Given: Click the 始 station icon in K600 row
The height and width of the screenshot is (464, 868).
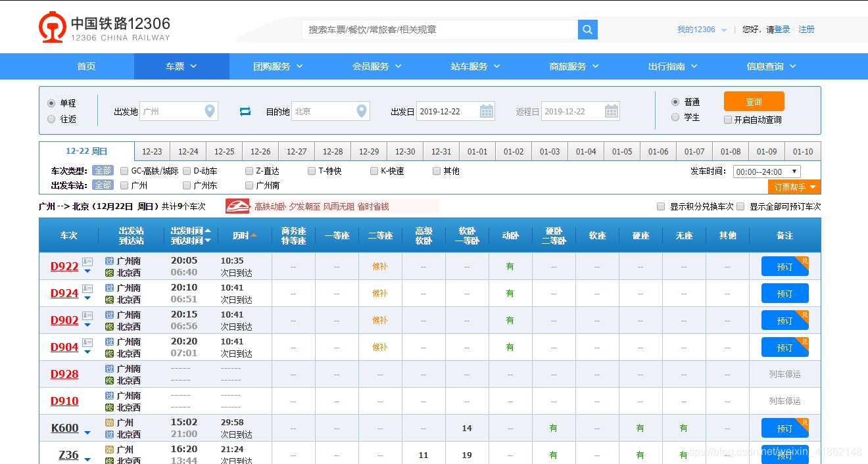Looking at the screenshot, I should pyautogui.click(x=109, y=423).
